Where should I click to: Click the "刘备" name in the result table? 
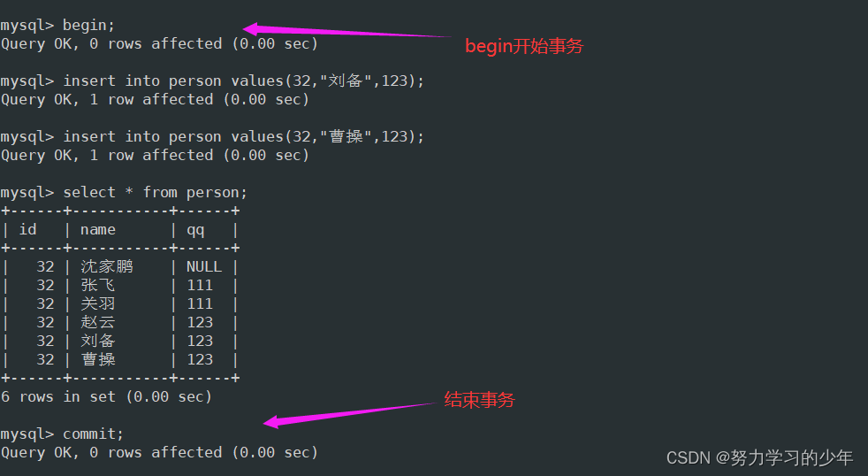pyautogui.click(x=97, y=341)
